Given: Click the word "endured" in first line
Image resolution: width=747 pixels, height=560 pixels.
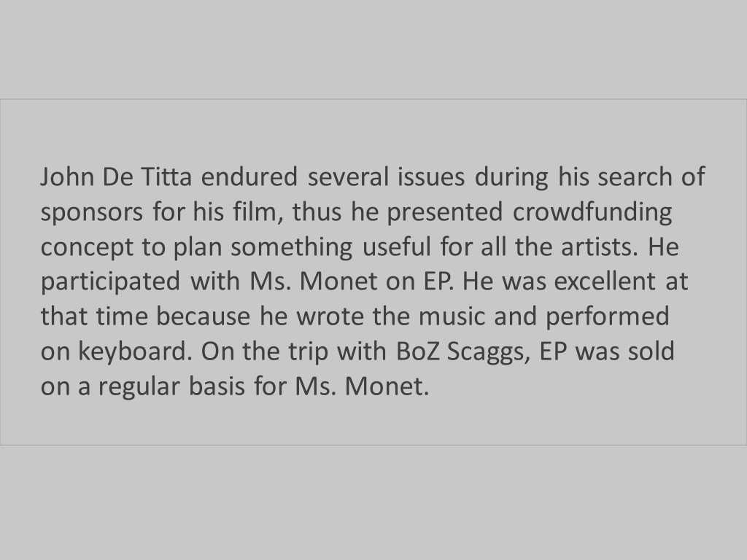Looking at the screenshot, I should click(249, 176).
